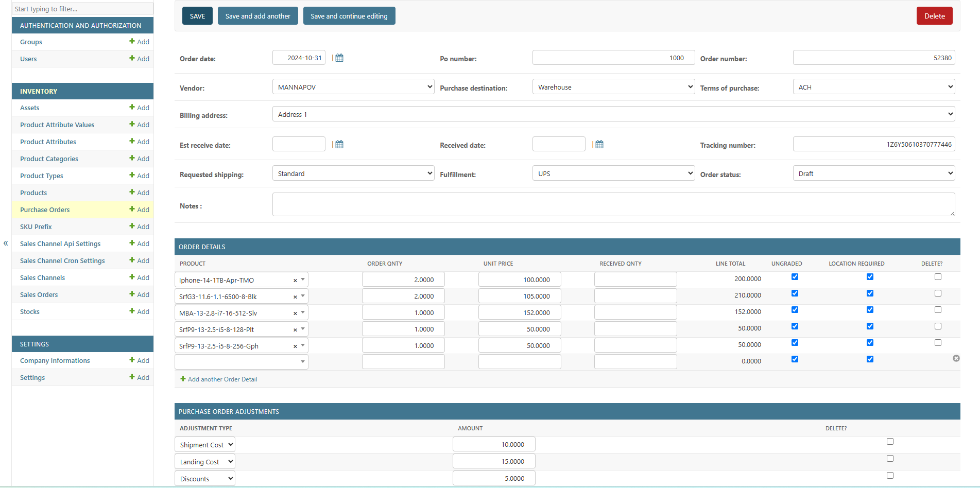This screenshot has width=980, height=488.
Task: Toggle Ungraded for the Iphone-14-1TB-Apr-TMO row
Action: [x=795, y=277]
